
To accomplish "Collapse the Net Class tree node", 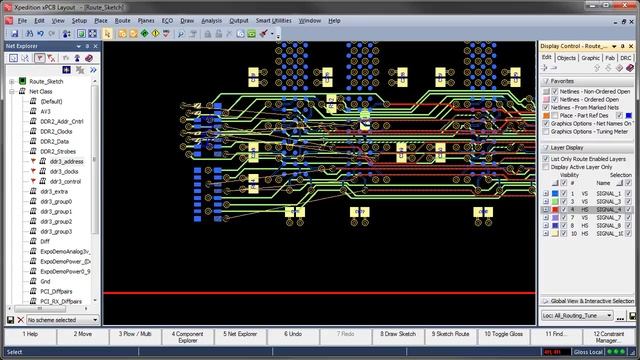I will click(12, 91).
